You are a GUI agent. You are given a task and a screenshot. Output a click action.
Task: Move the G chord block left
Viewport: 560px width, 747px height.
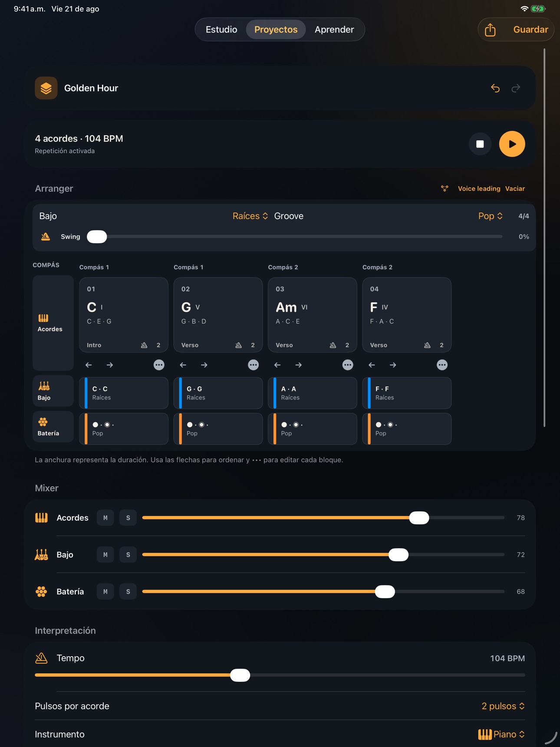coord(183,365)
